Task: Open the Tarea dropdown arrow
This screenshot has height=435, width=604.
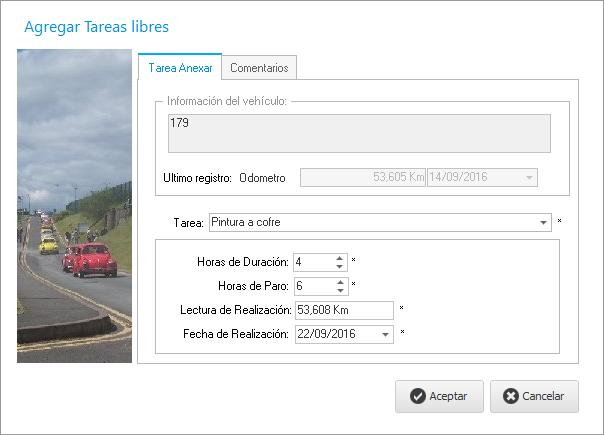Action: (x=543, y=223)
